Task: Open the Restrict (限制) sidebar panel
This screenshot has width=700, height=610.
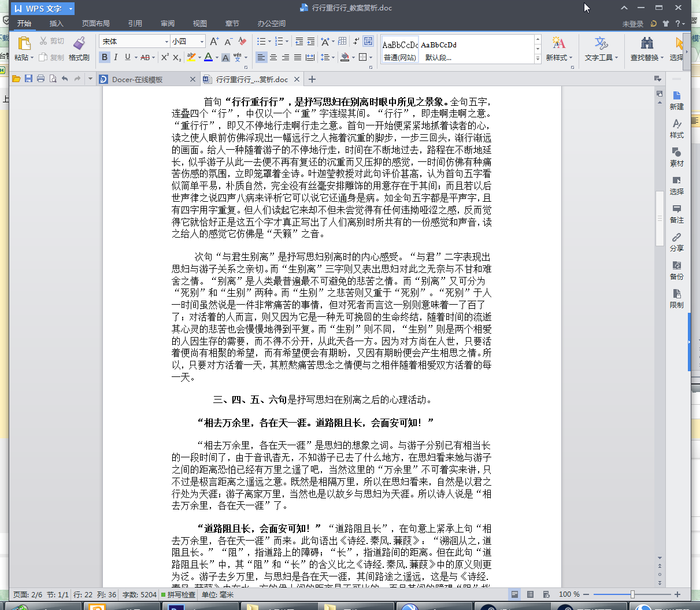Action: tap(677, 298)
